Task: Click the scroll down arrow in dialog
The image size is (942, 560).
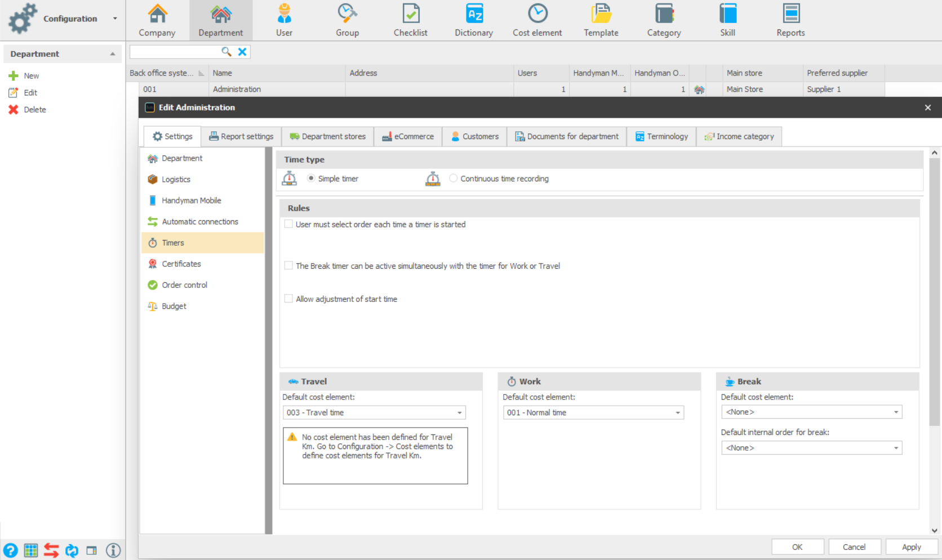Action: pos(935,530)
